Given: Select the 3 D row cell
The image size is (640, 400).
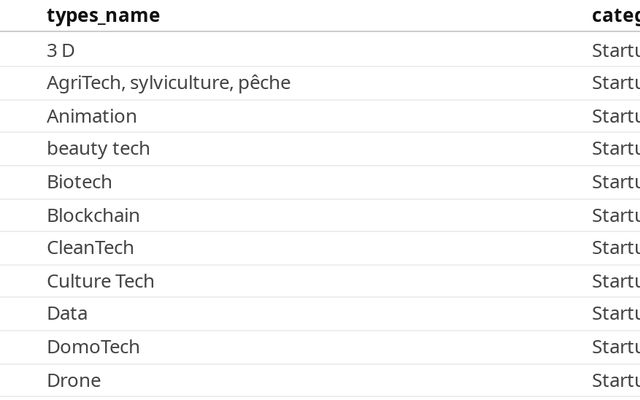Looking at the screenshot, I should pyautogui.click(x=61, y=50).
